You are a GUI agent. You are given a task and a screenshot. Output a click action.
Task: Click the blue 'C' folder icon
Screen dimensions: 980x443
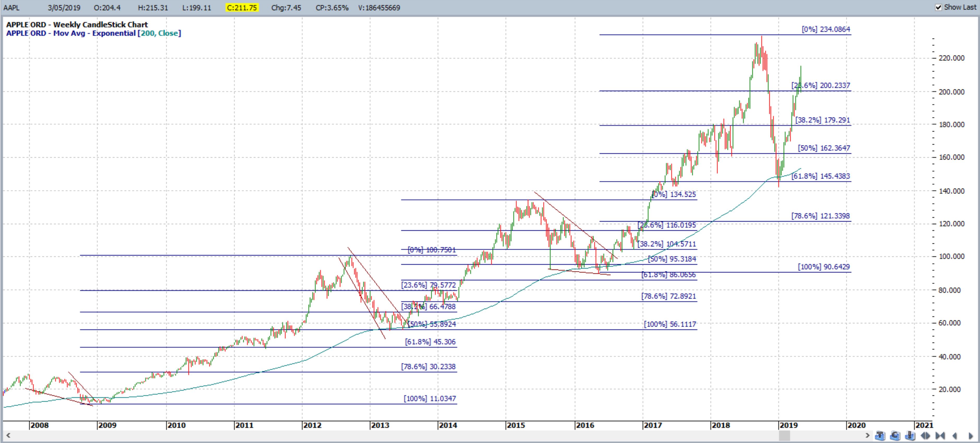pyautogui.click(x=895, y=436)
